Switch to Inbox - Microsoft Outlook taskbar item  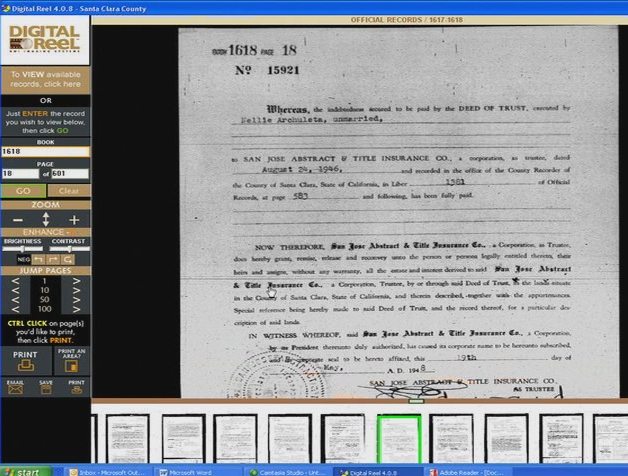pyautogui.click(x=107, y=472)
